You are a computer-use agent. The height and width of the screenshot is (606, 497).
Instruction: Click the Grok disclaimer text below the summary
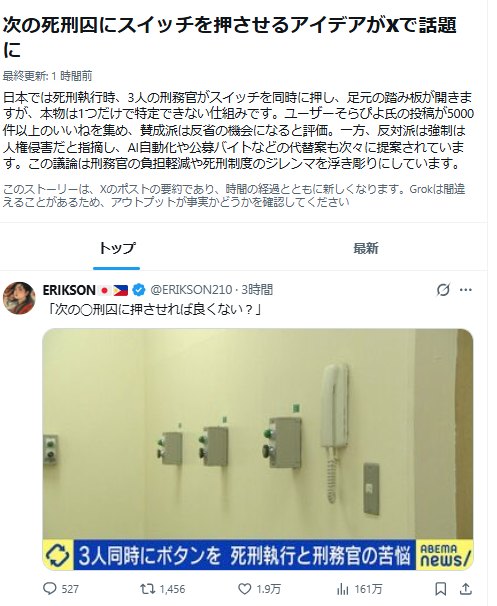(x=234, y=196)
